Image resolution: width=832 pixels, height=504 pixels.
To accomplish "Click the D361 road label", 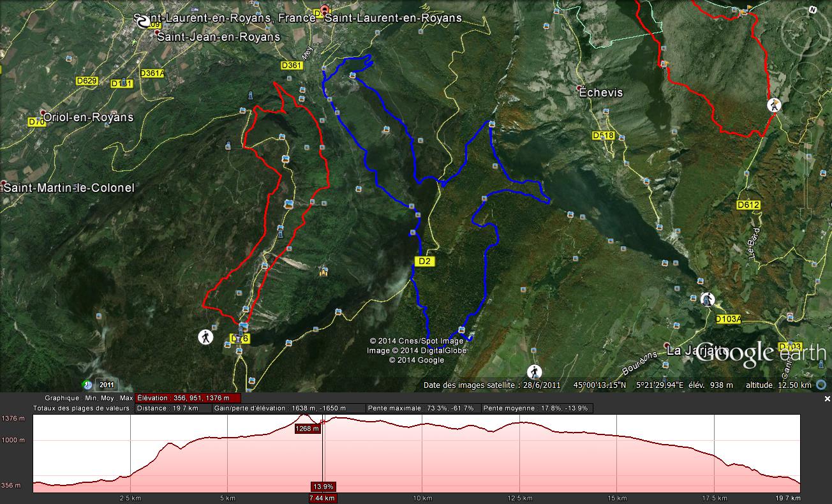I will pyautogui.click(x=291, y=66).
